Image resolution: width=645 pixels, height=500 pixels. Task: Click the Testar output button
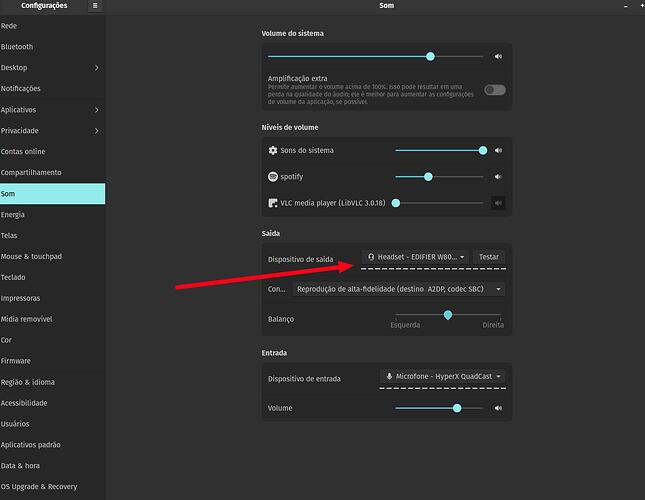pyautogui.click(x=489, y=257)
